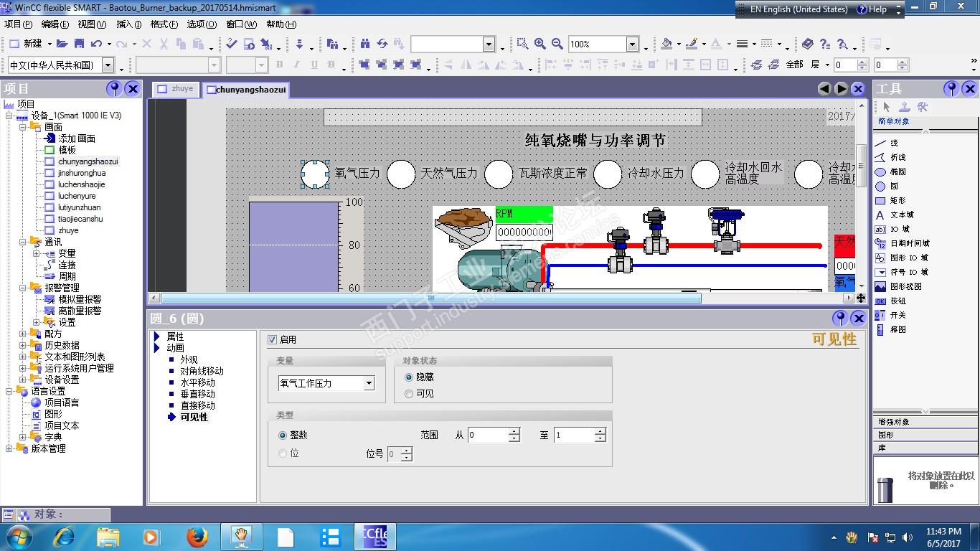Toggle the 启用 (Enable) checkbox
This screenshot has height=551, width=980.
point(272,339)
